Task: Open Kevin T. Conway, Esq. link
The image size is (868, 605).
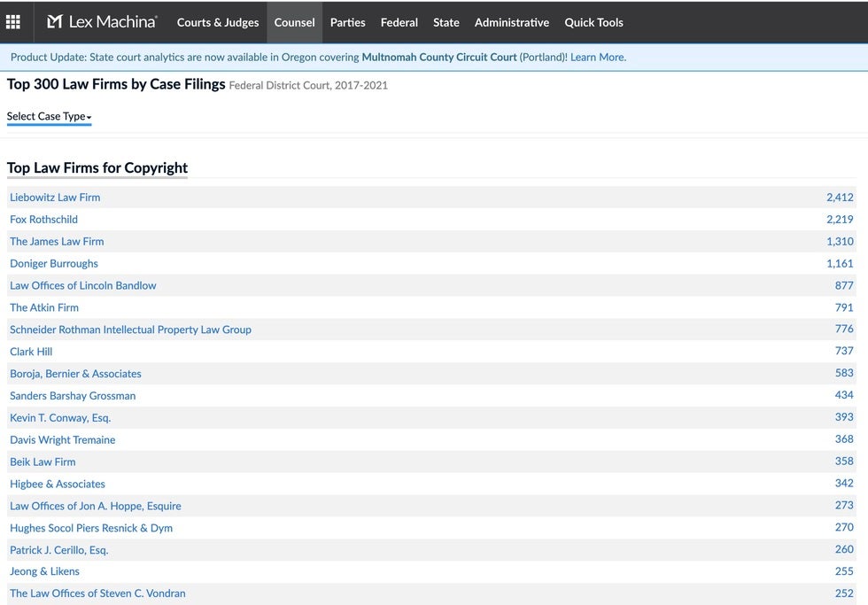Action: click(x=60, y=418)
